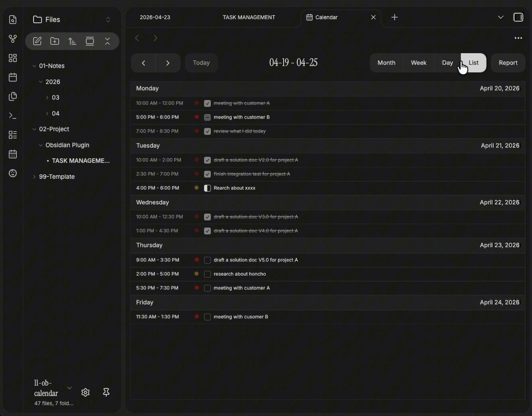This screenshot has width=532, height=416.
Task: Click red dot of meeting with cusomer B
Action: point(197,317)
